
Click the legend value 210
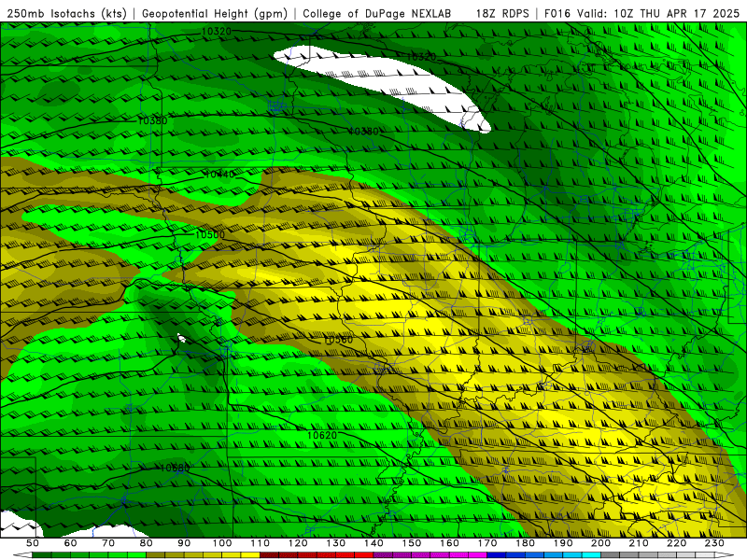(x=640, y=543)
